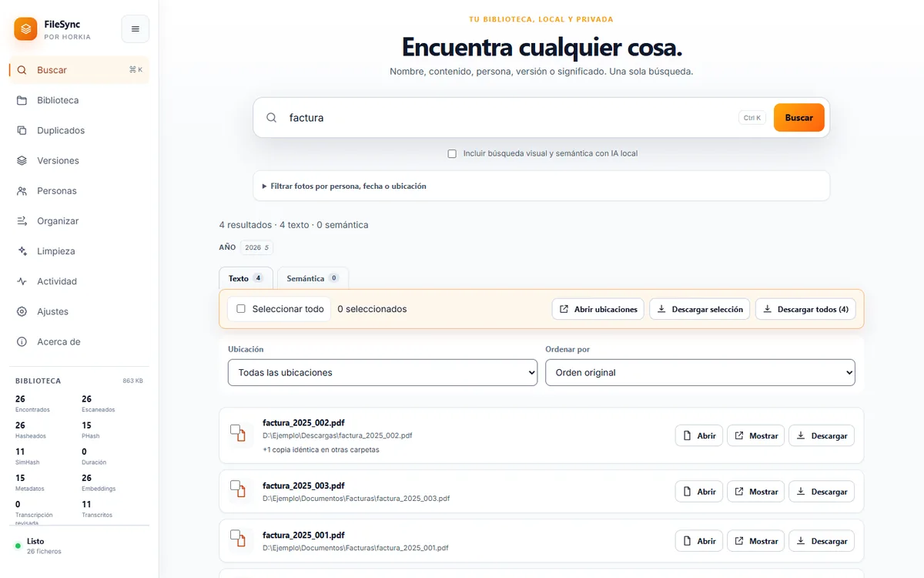Click the +1 copia idéntica note
This screenshot has height=578, width=924.
321,449
